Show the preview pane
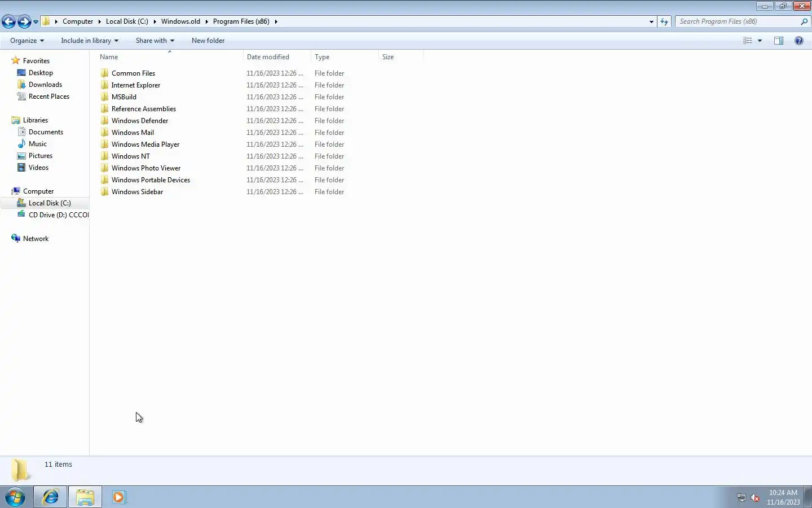Image resolution: width=812 pixels, height=508 pixels. tap(779, 41)
